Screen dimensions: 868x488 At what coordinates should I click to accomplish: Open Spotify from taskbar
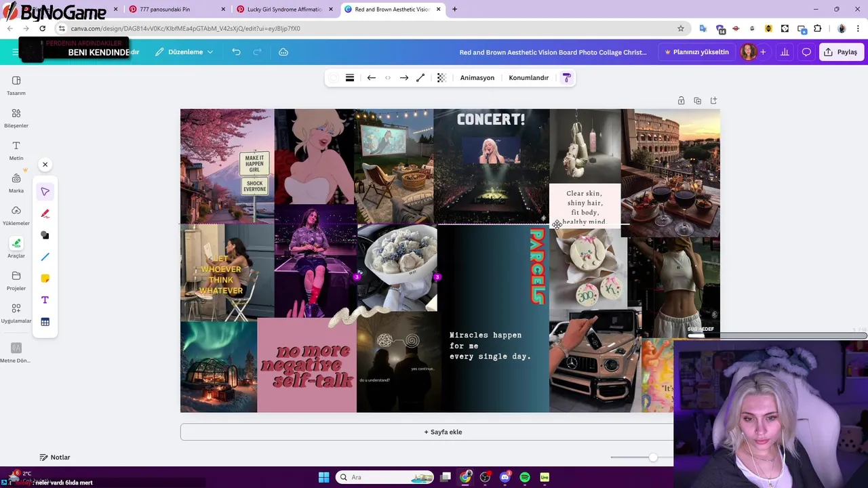pos(525,477)
